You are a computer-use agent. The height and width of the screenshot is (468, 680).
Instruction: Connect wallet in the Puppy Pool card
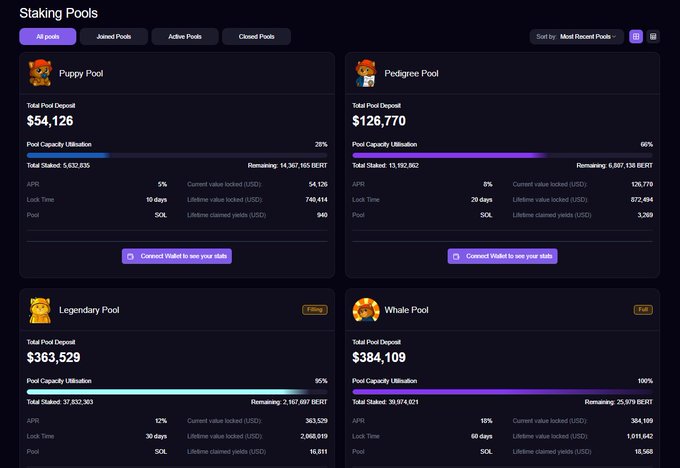point(177,256)
